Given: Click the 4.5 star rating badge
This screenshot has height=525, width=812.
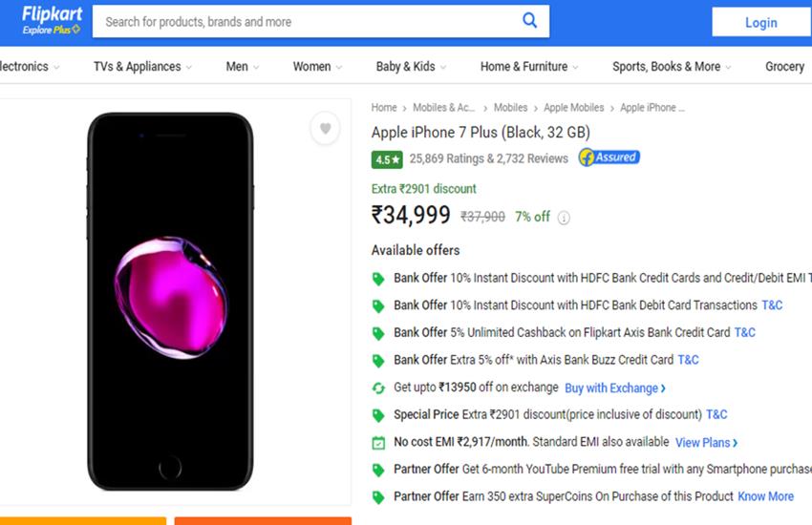Looking at the screenshot, I should click(387, 159).
